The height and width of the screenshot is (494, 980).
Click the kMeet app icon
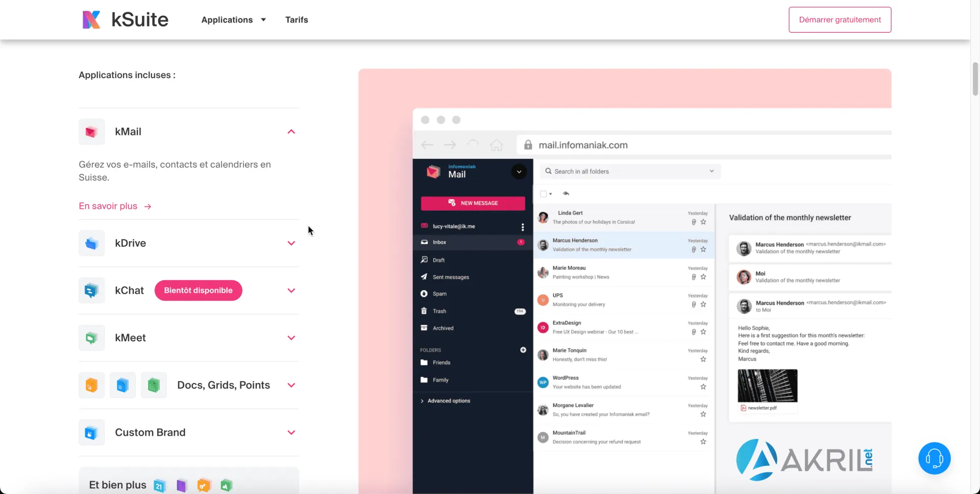[91, 338]
